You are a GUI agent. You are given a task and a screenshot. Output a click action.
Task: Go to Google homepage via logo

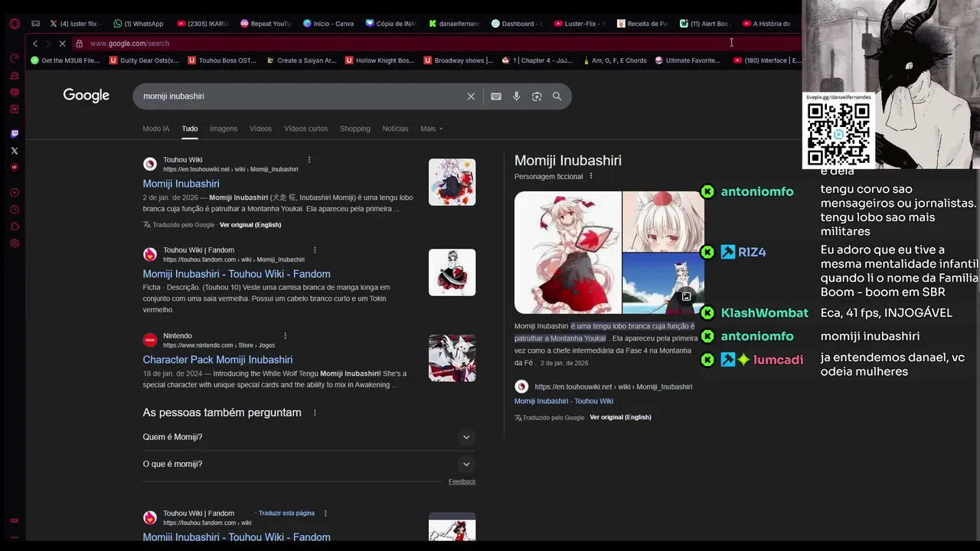(86, 96)
